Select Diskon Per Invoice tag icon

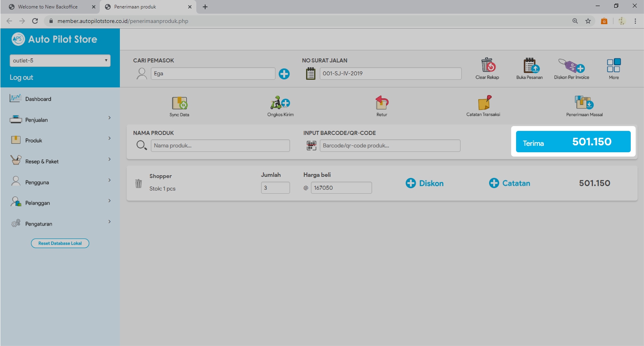tap(571, 65)
